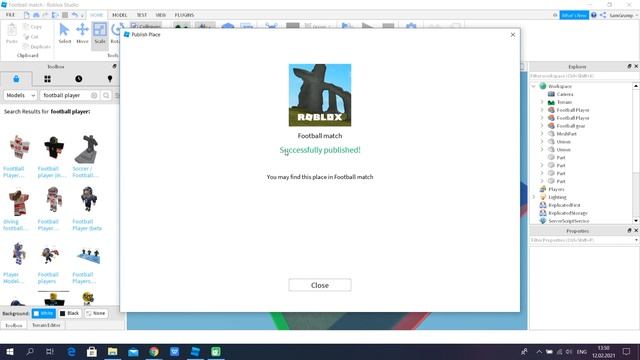640x360 pixels.
Task: Open the Toolbox Inventory grid tab
Action: (x=47, y=79)
